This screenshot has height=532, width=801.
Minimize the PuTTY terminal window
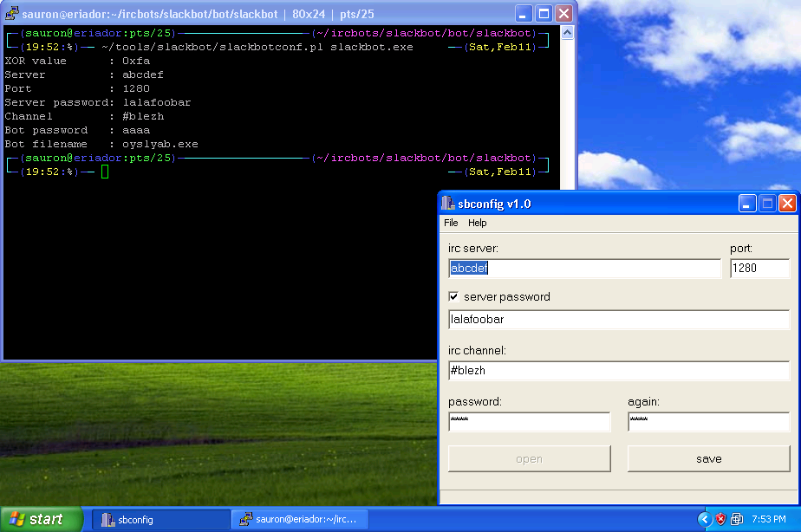(524, 14)
